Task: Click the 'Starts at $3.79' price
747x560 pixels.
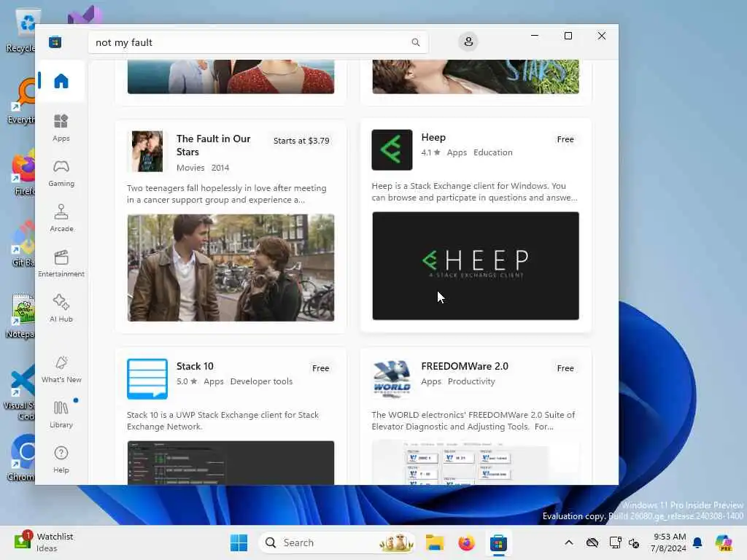Action: click(x=301, y=141)
